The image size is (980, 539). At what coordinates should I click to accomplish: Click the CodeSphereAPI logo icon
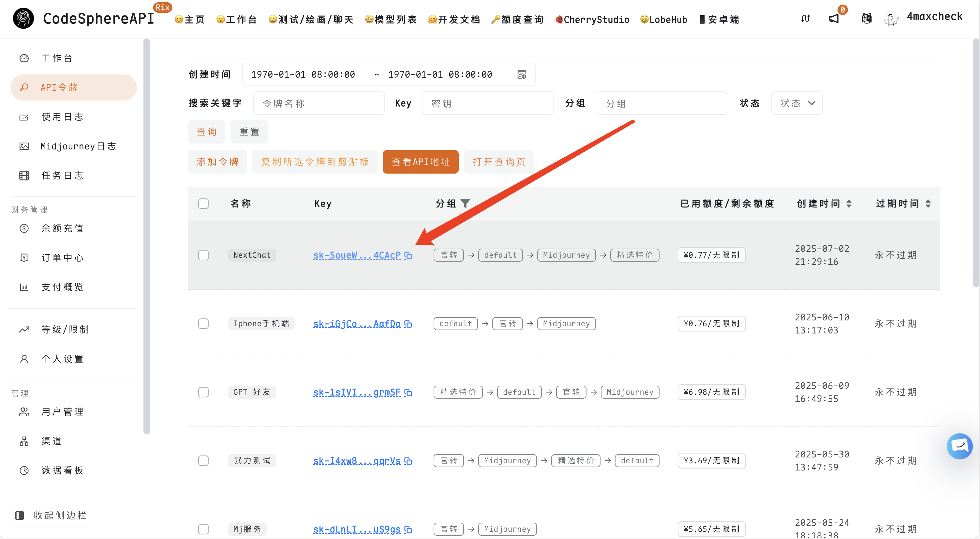coord(23,18)
